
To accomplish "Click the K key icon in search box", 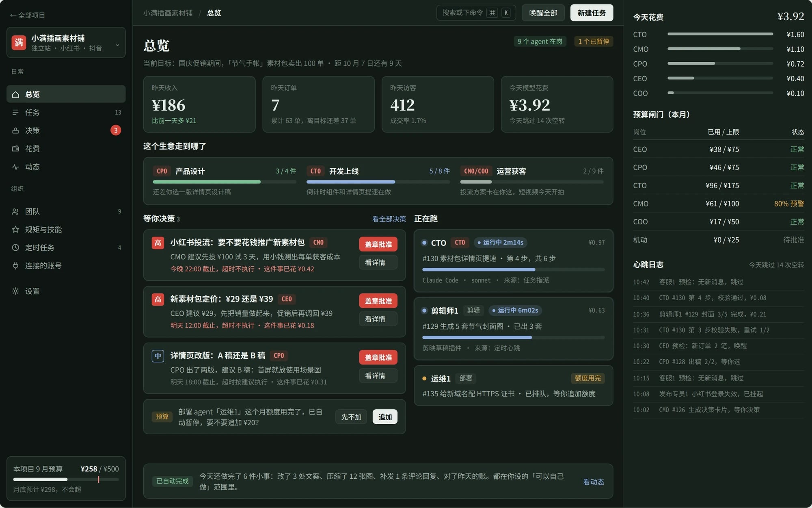I will [x=506, y=13].
